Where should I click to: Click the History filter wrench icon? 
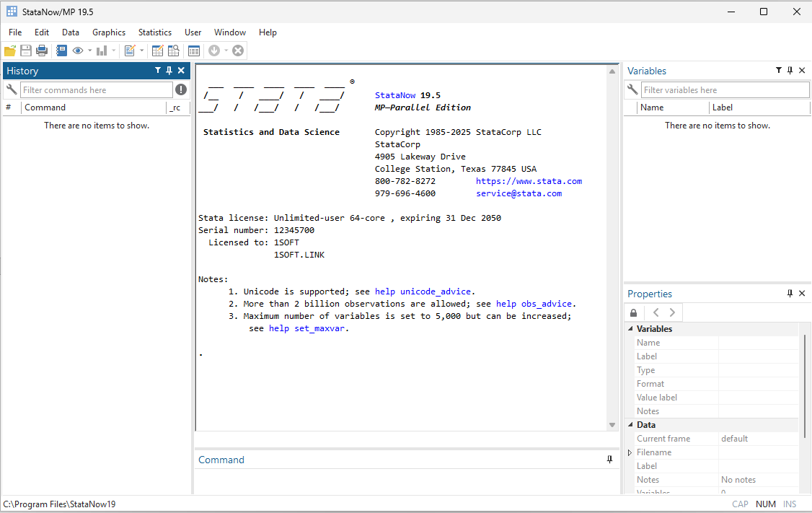[x=12, y=89]
